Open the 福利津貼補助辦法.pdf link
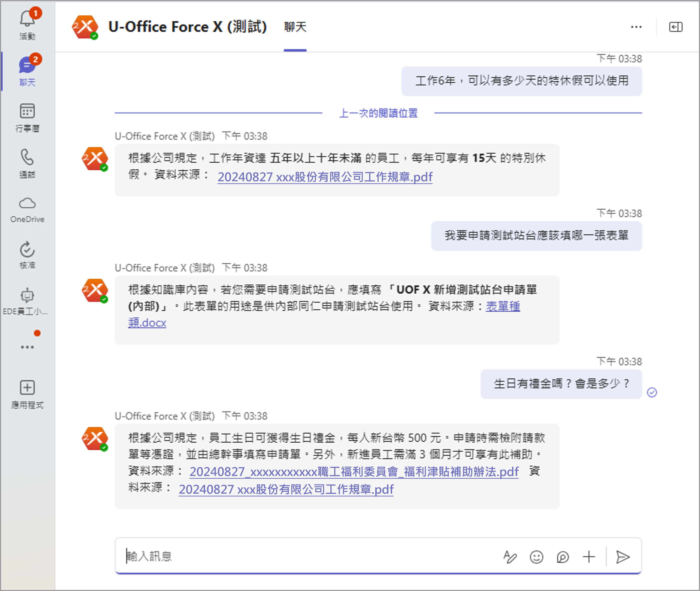The height and width of the screenshot is (591, 700). pyautogui.click(x=354, y=472)
